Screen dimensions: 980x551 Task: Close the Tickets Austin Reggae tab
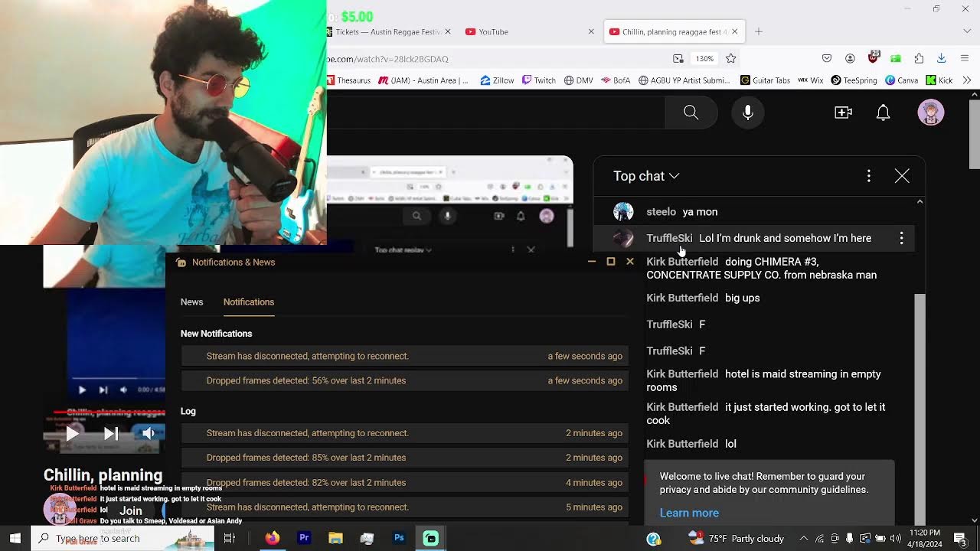coord(448,31)
